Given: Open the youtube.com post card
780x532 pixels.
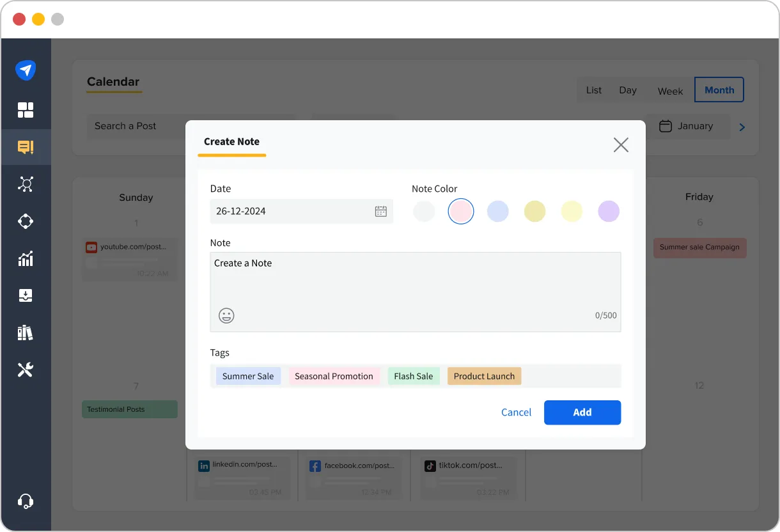Looking at the screenshot, I should (x=130, y=260).
